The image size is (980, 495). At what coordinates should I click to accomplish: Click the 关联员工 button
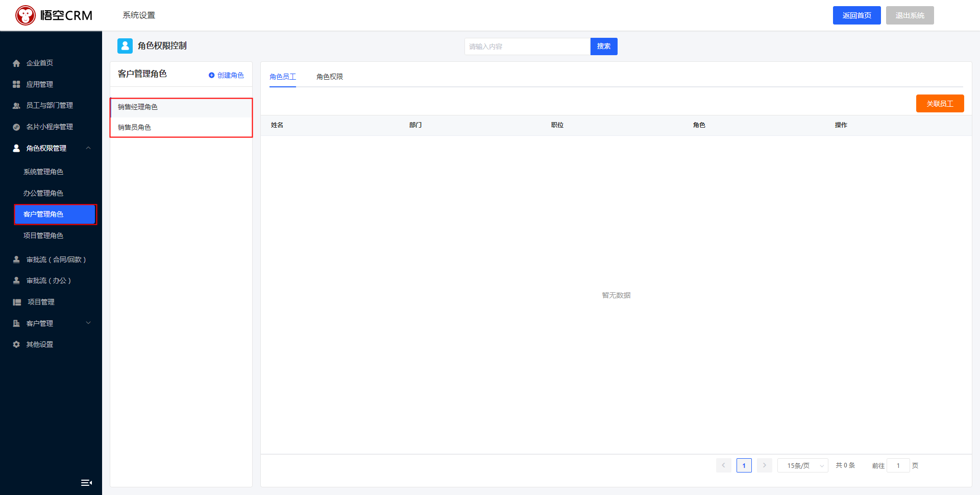tap(940, 103)
